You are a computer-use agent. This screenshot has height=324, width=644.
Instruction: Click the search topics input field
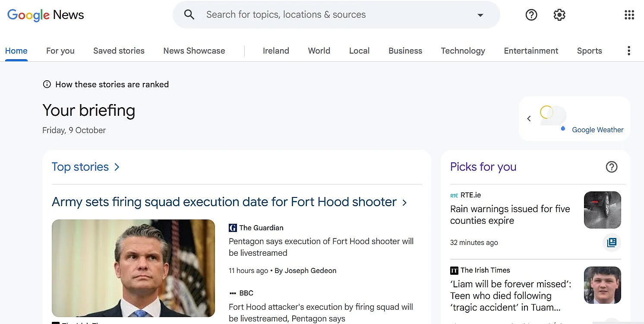tap(337, 15)
